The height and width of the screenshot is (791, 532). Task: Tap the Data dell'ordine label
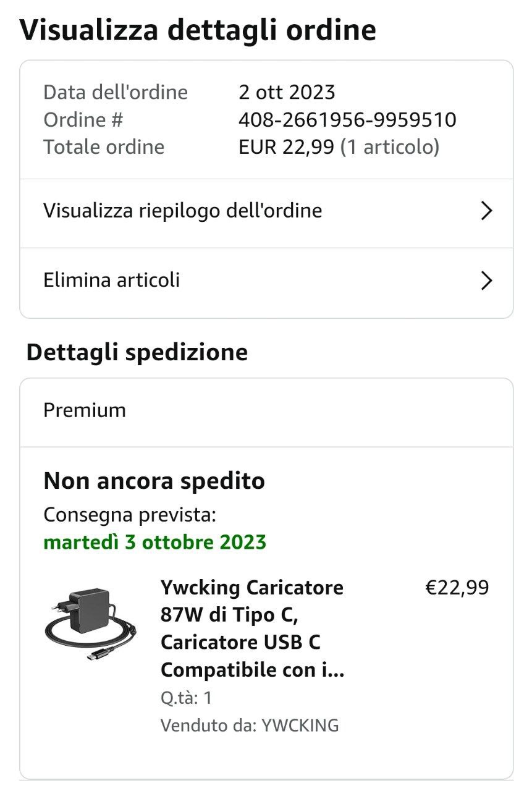pos(116,92)
